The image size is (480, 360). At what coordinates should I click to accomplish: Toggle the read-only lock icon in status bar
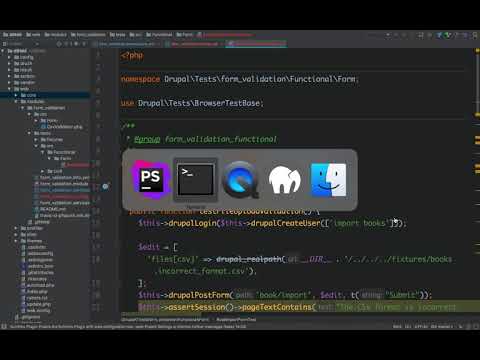click(461, 326)
